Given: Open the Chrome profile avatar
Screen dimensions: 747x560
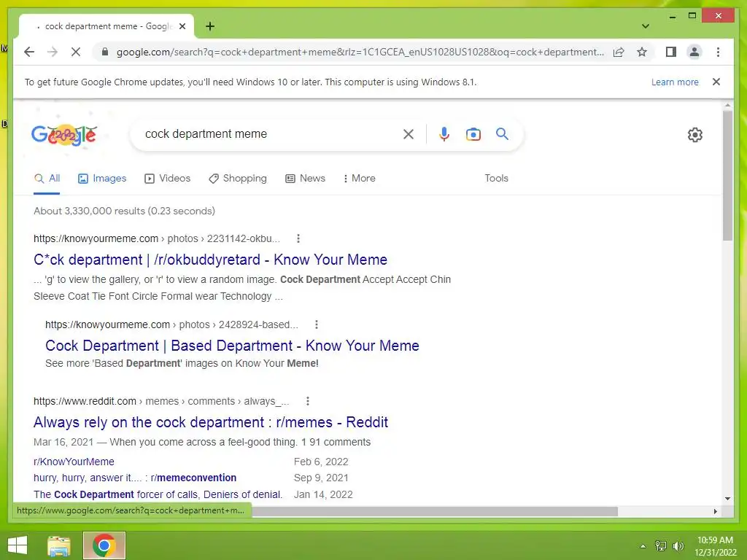Looking at the screenshot, I should pos(694,52).
